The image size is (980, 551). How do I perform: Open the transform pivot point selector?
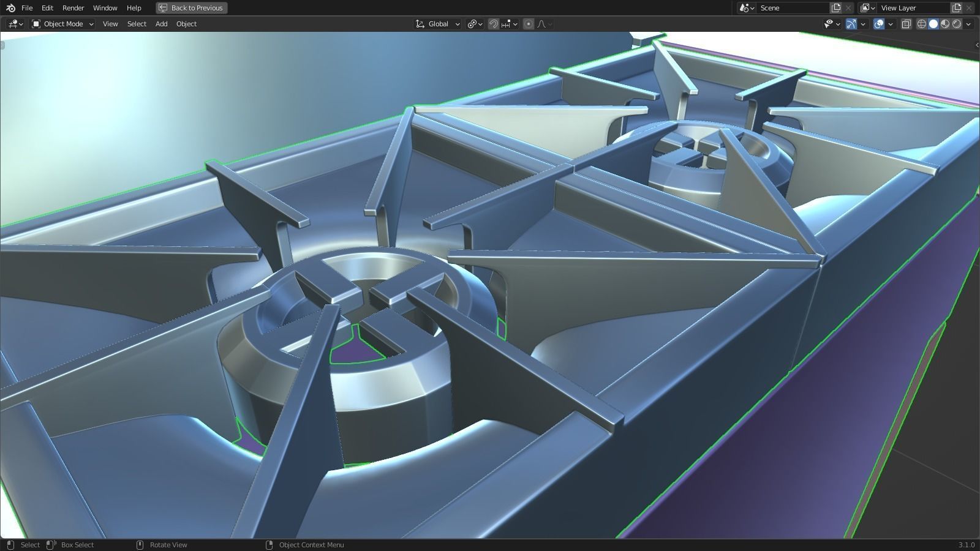(475, 24)
